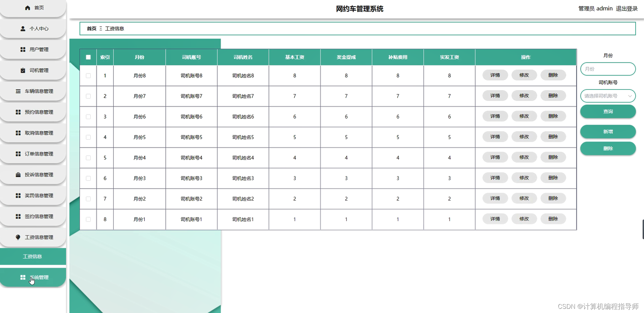Click the 奖金提成 column header

point(346,57)
